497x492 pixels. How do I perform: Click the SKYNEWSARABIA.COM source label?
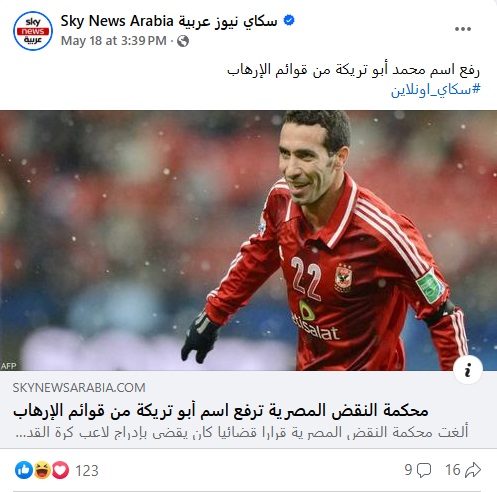pos(79,388)
